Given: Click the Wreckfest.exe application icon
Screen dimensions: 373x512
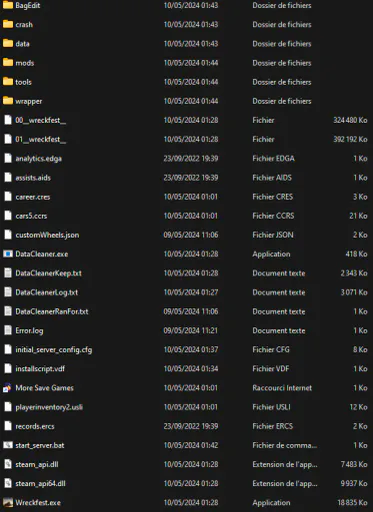Looking at the screenshot, I should tap(8, 503).
